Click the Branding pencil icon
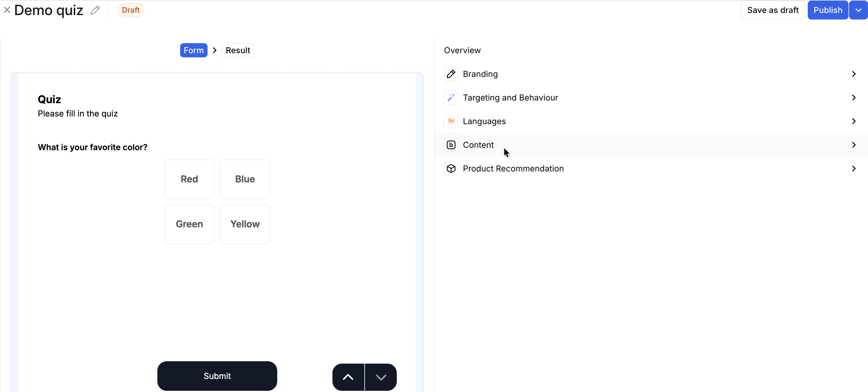868x392 pixels. click(x=451, y=74)
